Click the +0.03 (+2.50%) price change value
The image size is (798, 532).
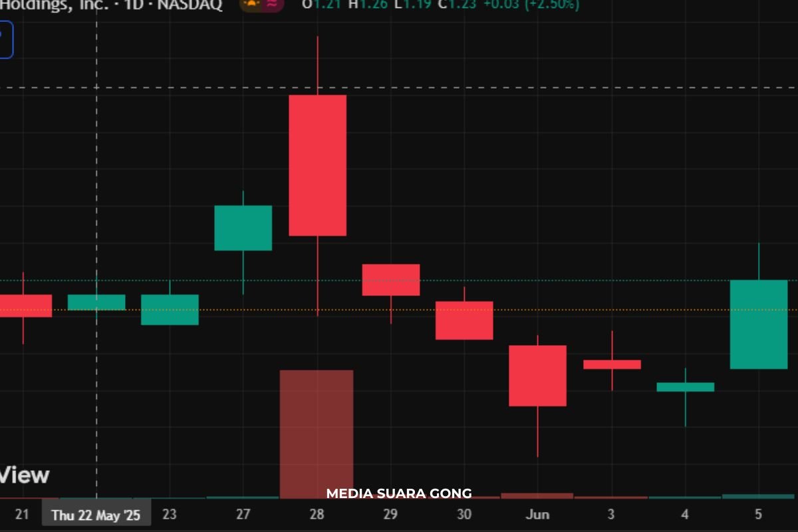[531, 5]
